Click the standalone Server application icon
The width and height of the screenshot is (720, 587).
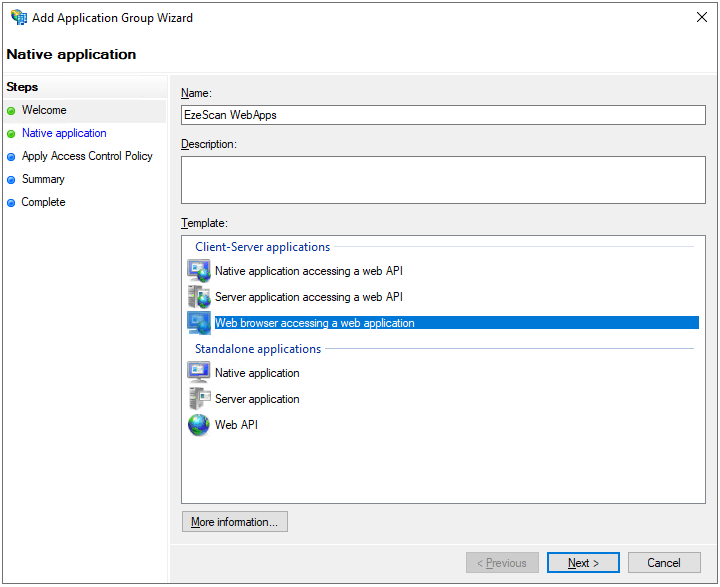click(x=198, y=399)
